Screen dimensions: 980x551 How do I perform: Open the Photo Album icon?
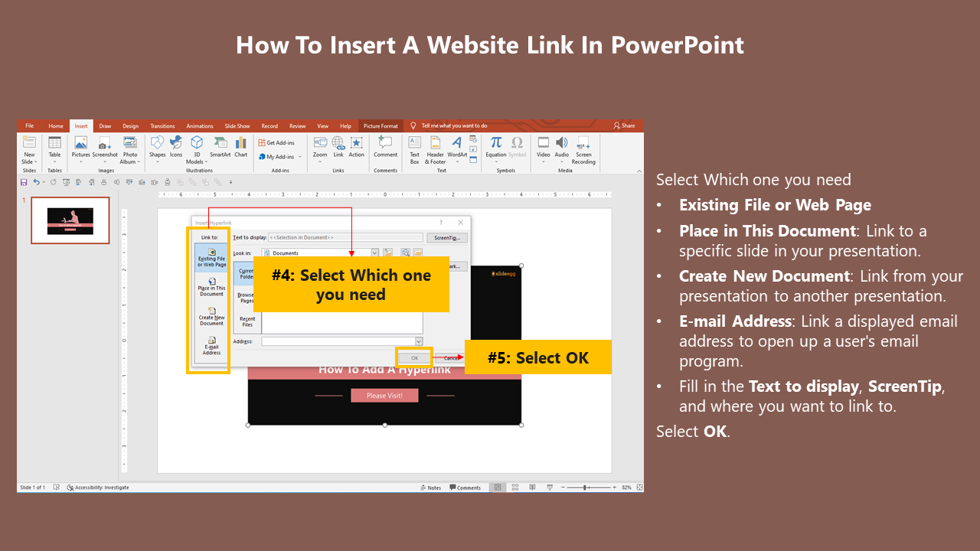pos(130,142)
